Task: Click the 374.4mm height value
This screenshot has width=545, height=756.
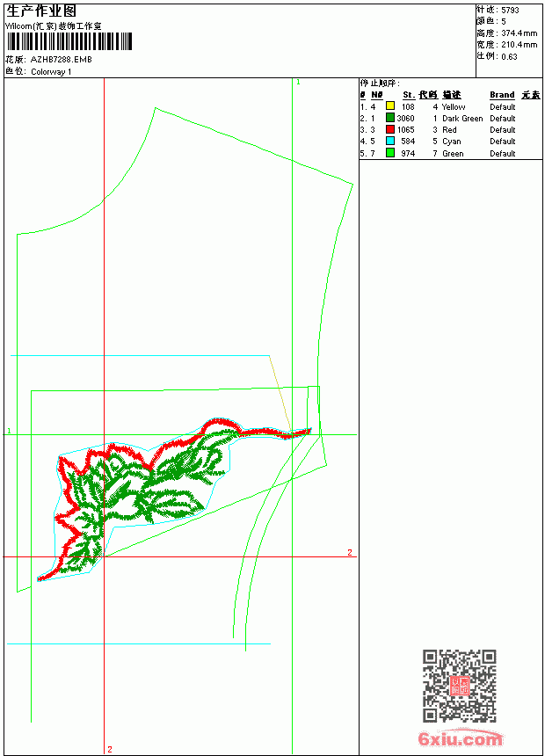Action: point(519,33)
